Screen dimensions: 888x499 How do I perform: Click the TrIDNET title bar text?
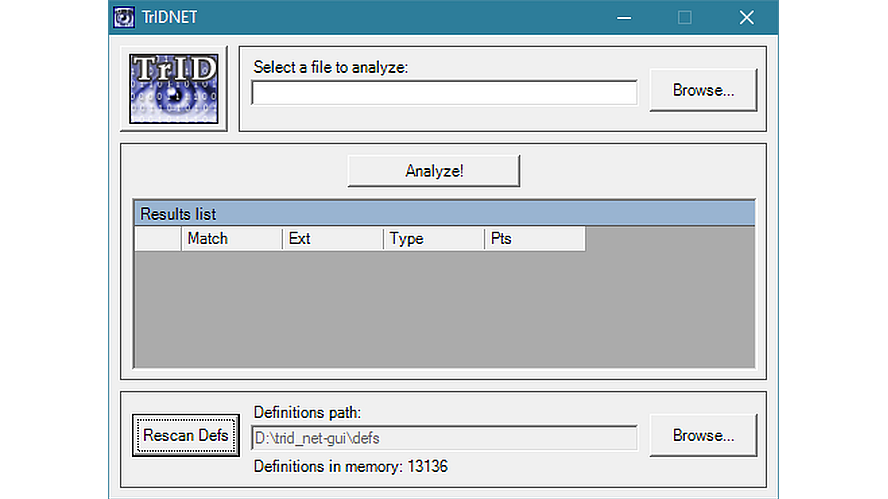[x=172, y=17]
